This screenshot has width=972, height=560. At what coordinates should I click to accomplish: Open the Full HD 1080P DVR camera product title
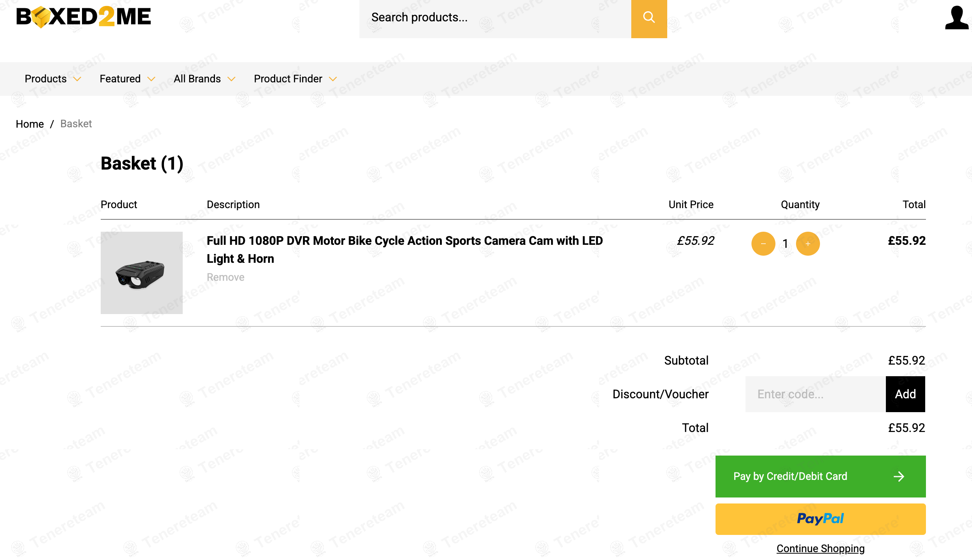[x=405, y=250]
